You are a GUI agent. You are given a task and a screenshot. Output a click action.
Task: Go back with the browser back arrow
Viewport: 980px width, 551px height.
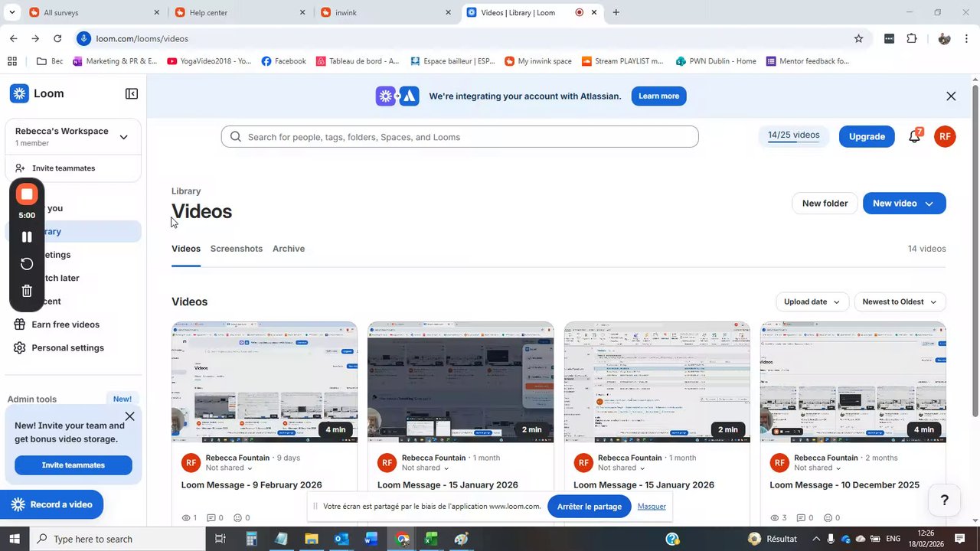pyautogui.click(x=13, y=38)
